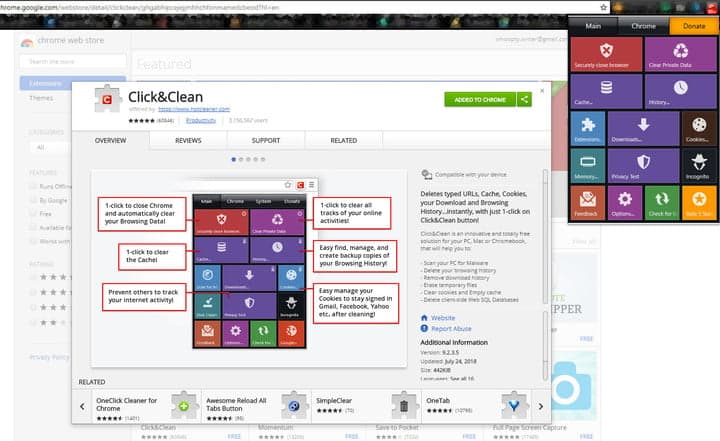Toggle the Works with feature checkbox
This screenshot has height=441, width=720.
click(x=33, y=241)
